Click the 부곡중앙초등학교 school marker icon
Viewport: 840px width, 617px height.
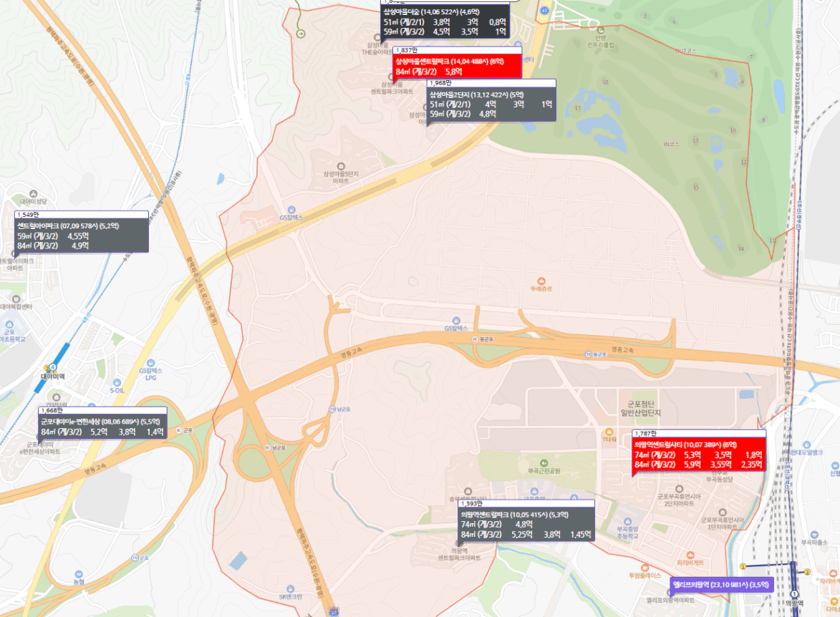point(627,521)
